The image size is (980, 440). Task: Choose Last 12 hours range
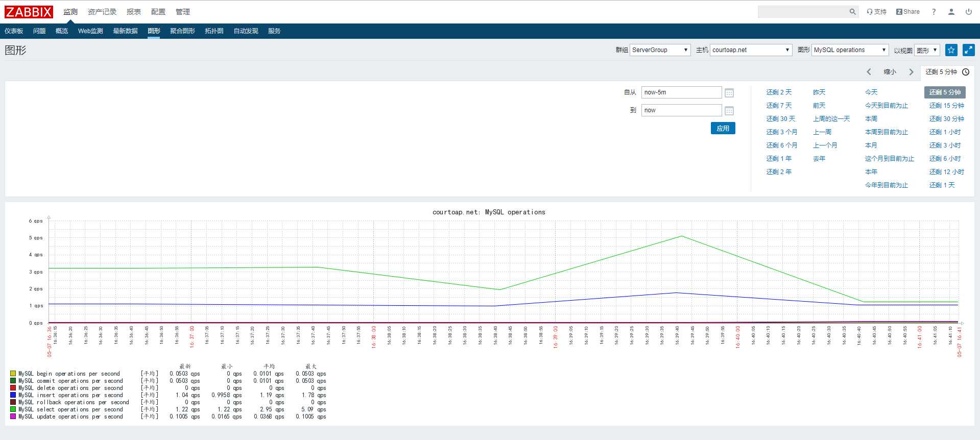[946, 172]
